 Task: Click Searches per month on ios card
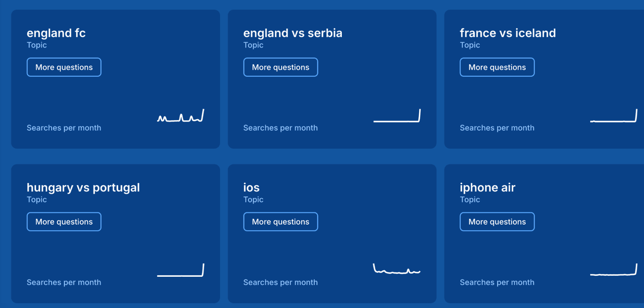[x=280, y=282]
